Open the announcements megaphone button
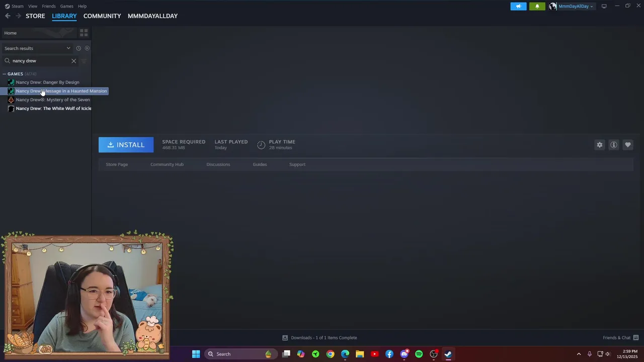Viewport: 644px width, 362px height. (x=518, y=6)
